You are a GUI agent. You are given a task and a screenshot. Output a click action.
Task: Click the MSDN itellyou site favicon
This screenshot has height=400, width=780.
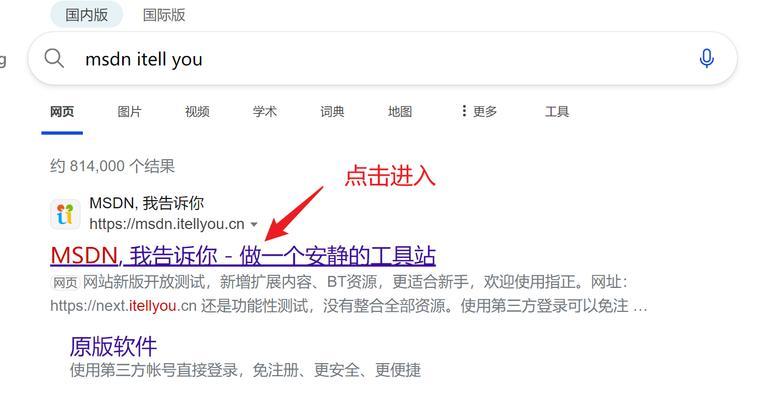tap(65, 214)
